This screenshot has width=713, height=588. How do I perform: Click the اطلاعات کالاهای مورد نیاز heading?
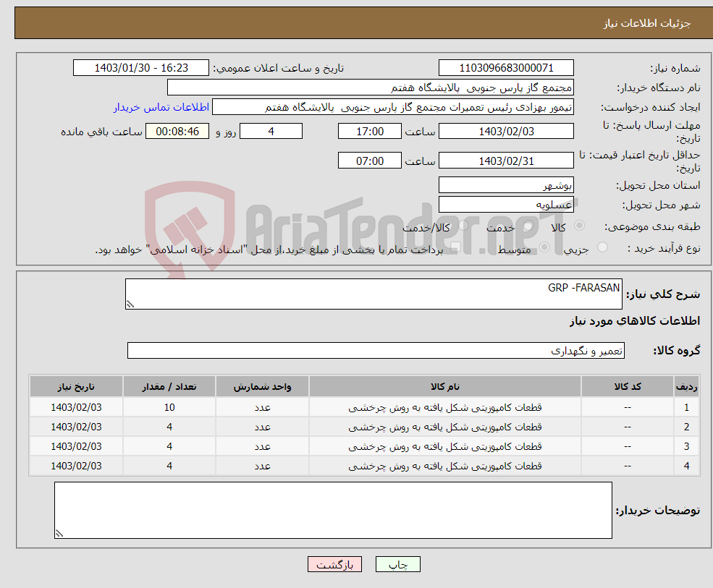tap(635, 321)
